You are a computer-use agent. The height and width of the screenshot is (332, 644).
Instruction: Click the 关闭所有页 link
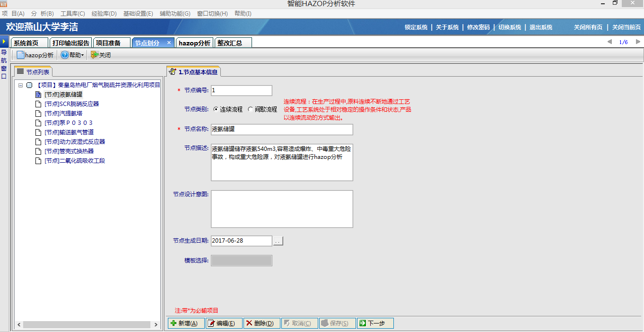click(588, 27)
